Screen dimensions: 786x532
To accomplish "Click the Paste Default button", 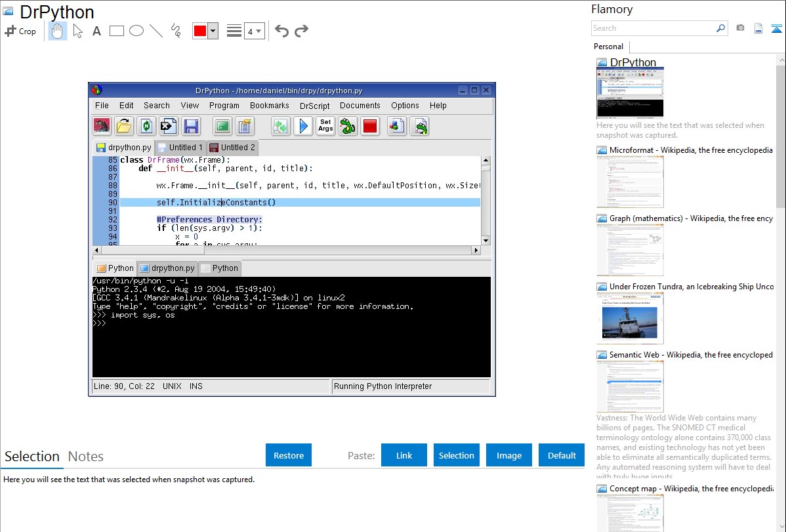I will click(562, 455).
